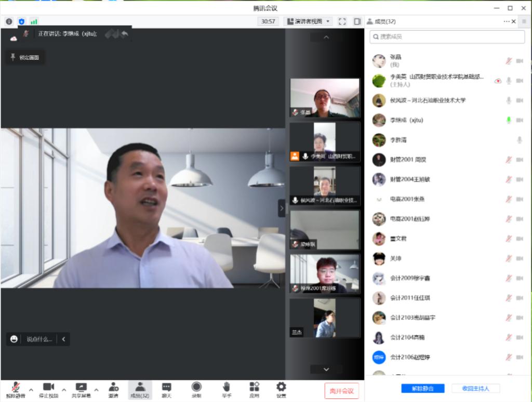Toggle microphone for 李继成 (xjtu) in member list
This screenshot has height=402, width=532.
tap(509, 120)
